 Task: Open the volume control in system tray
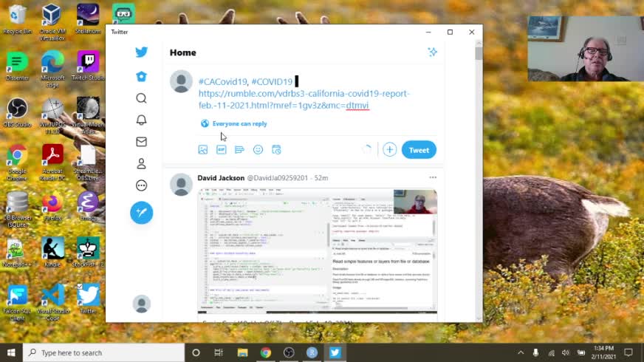pos(566,352)
